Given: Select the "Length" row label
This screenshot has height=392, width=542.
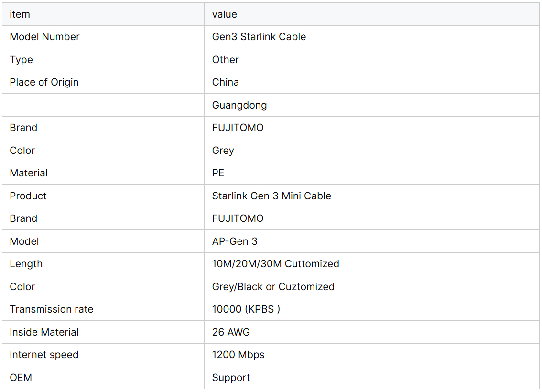Looking at the screenshot, I should pos(26,264).
